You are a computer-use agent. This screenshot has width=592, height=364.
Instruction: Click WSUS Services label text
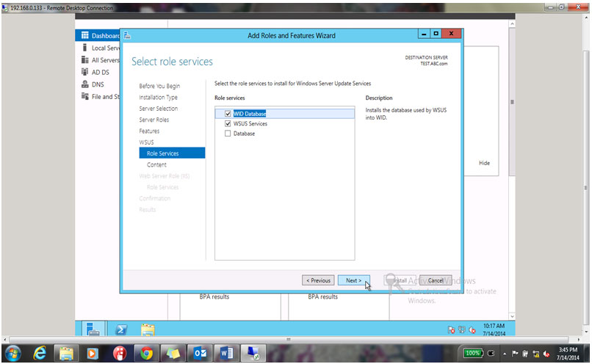[250, 124]
